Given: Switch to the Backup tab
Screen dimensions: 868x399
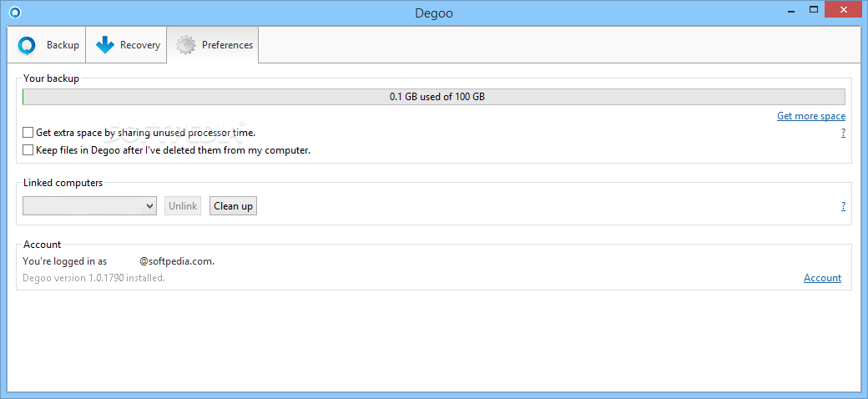Looking at the screenshot, I should (47, 45).
